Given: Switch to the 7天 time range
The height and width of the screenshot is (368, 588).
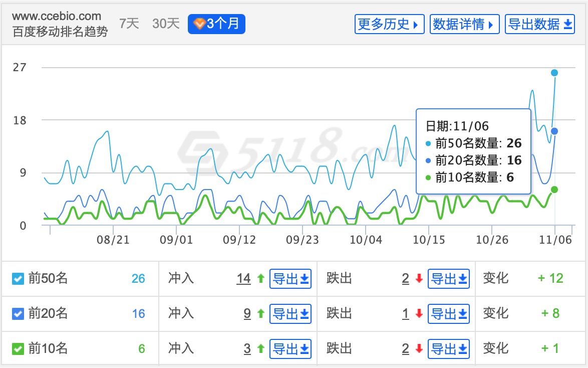Looking at the screenshot, I should pos(128,23).
